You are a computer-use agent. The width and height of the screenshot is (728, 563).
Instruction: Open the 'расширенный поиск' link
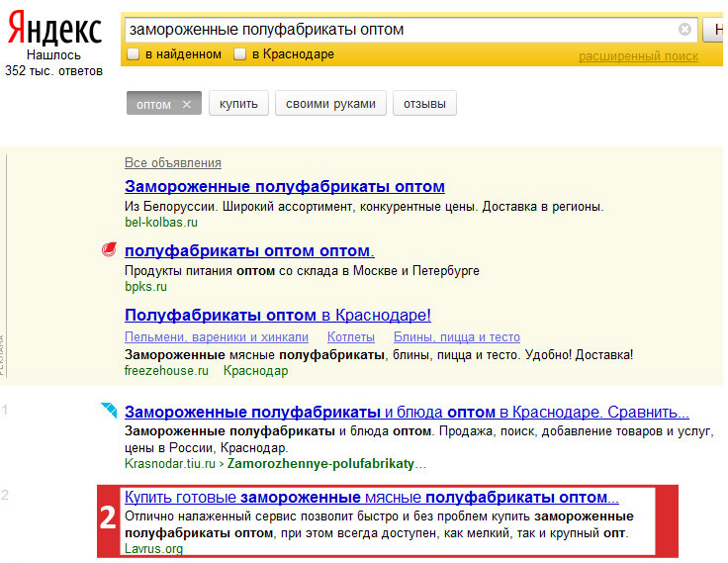pos(638,56)
